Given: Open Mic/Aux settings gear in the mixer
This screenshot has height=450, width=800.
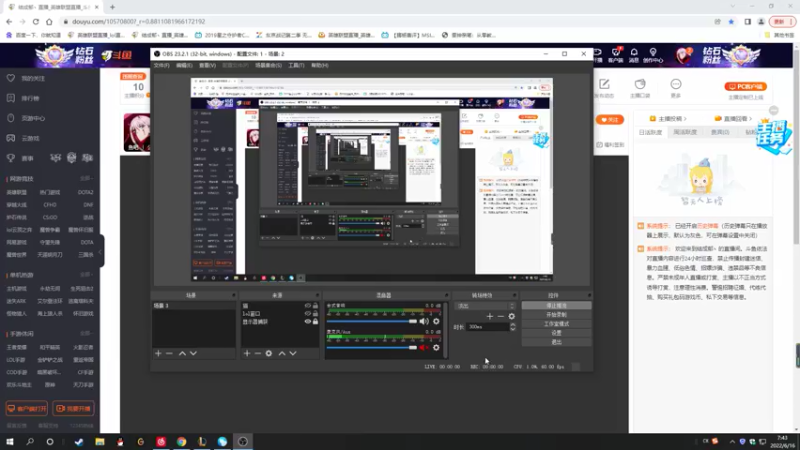Looking at the screenshot, I should [x=436, y=347].
